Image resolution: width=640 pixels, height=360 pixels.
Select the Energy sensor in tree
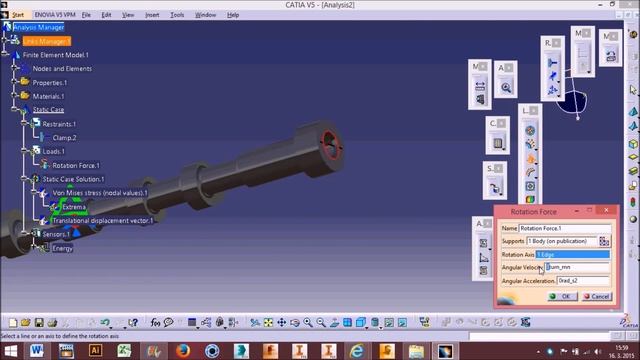point(62,248)
